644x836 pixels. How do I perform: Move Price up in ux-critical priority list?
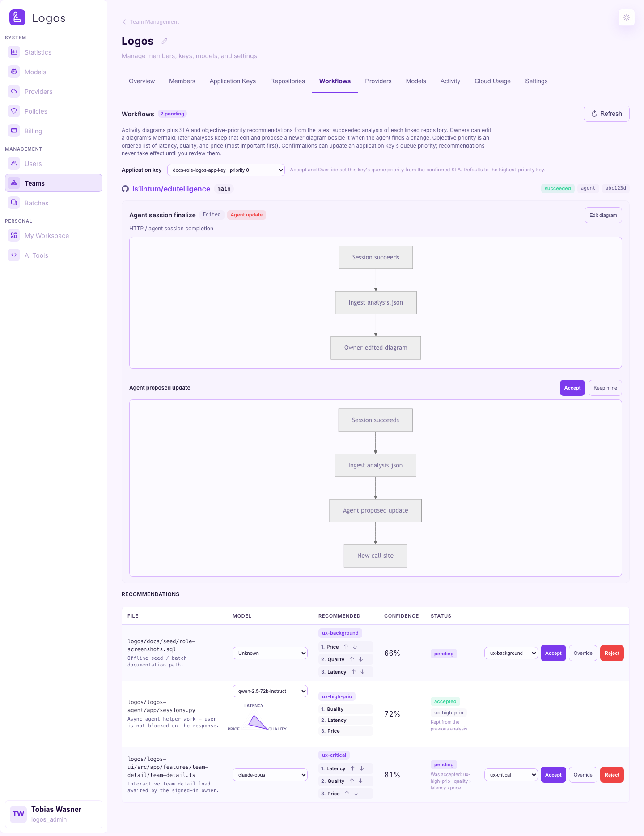347,794
